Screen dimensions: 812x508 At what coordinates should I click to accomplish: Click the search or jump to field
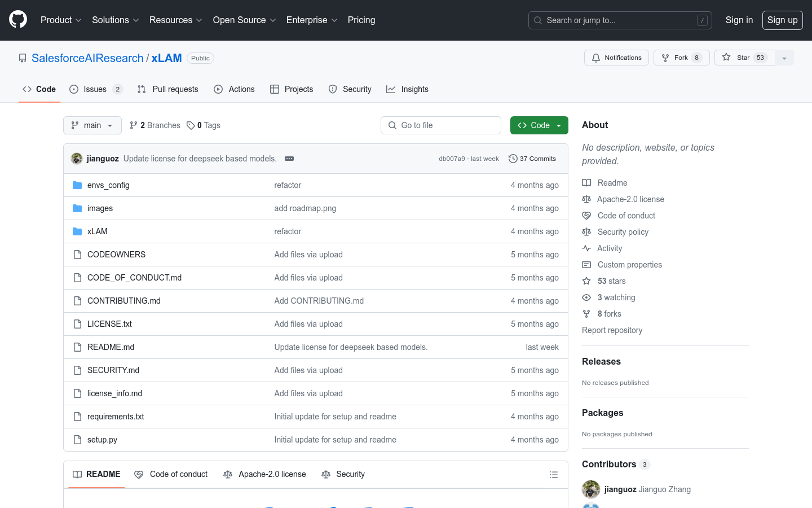tap(620, 20)
